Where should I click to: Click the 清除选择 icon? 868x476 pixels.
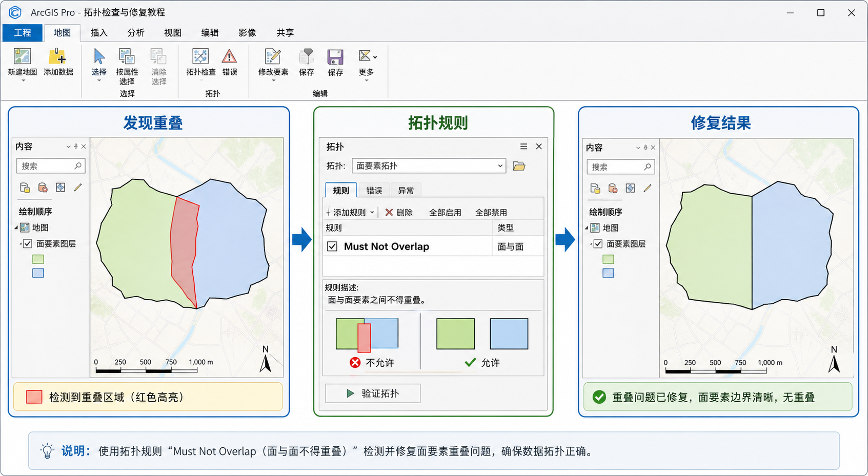(158, 57)
